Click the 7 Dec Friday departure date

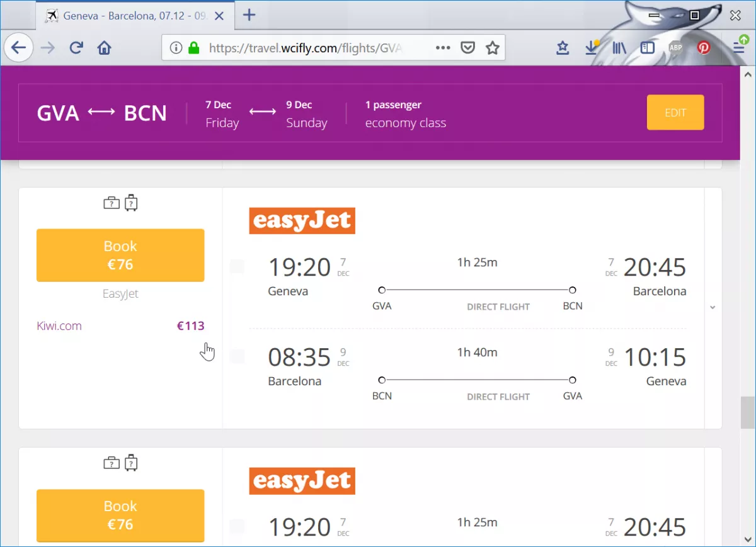point(222,114)
